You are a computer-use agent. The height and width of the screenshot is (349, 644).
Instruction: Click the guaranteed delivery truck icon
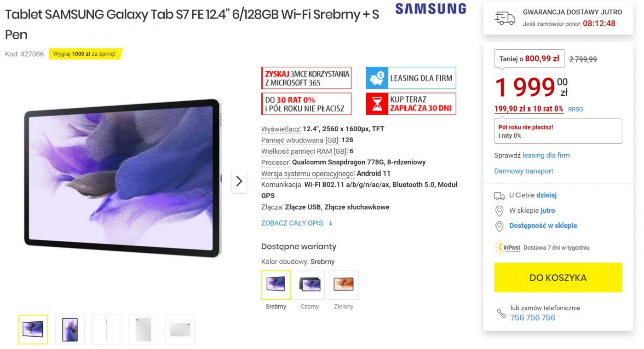pyautogui.click(x=505, y=18)
